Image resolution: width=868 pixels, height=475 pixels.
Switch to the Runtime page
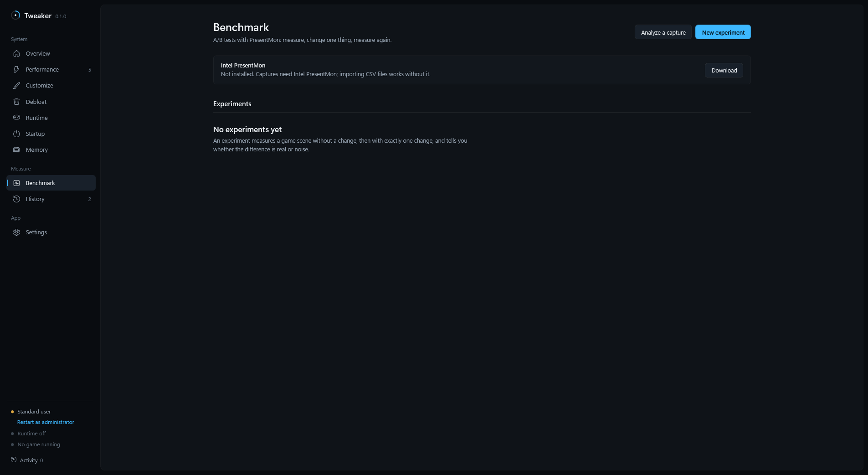[x=51, y=118]
